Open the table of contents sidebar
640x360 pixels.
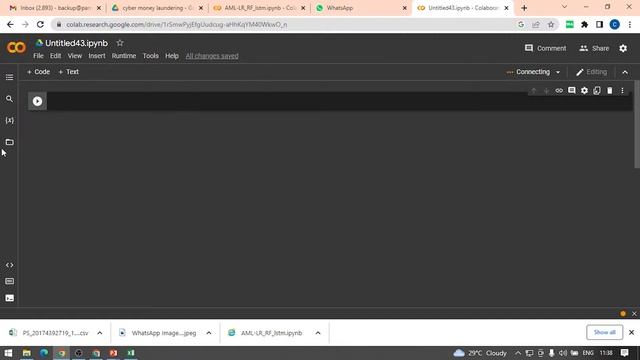pyautogui.click(x=9, y=77)
